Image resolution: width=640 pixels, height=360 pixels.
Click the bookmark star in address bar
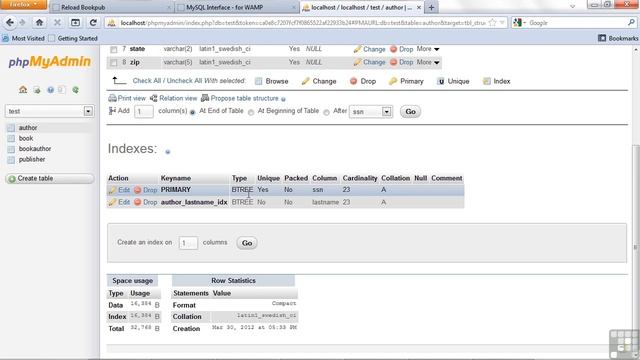pos(493,23)
